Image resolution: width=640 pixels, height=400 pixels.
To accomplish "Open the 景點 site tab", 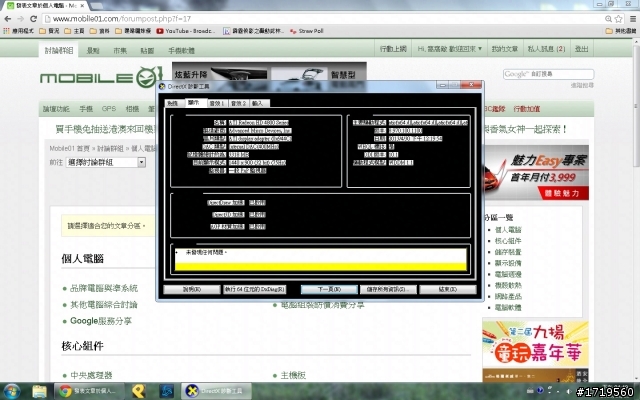I will point(93,51).
